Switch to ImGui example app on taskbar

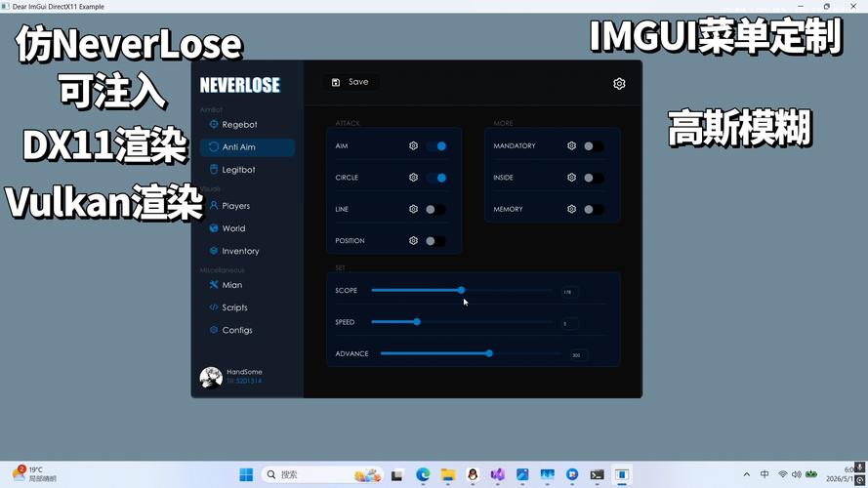tap(622, 474)
